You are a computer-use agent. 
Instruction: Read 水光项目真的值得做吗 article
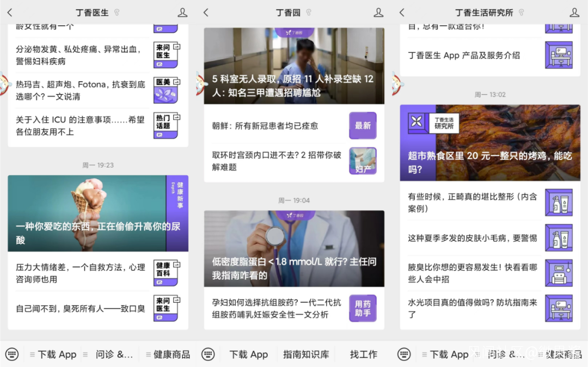click(473, 308)
